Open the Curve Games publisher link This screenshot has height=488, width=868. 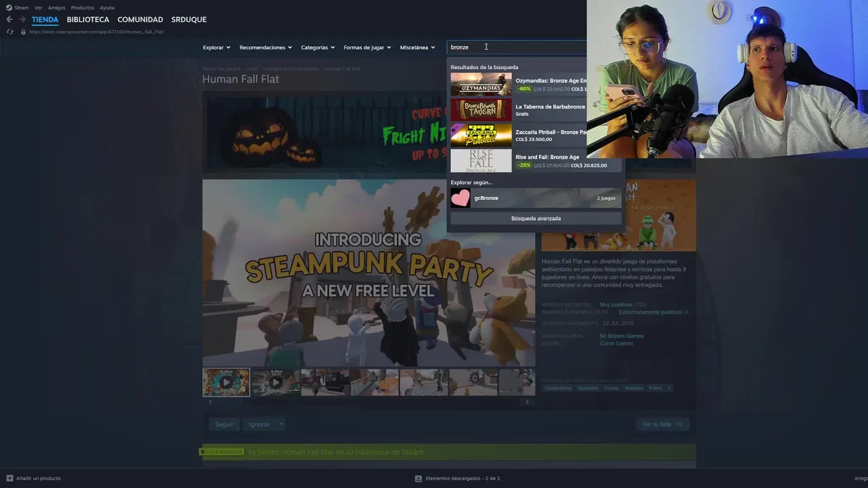pyautogui.click(x=616, y=344)
